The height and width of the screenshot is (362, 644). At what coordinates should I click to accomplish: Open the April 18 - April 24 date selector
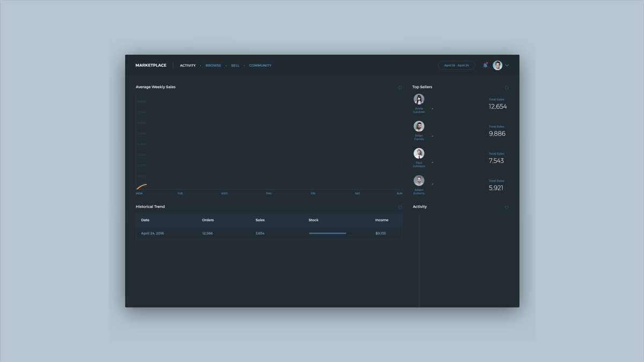(x=456, y=65)
